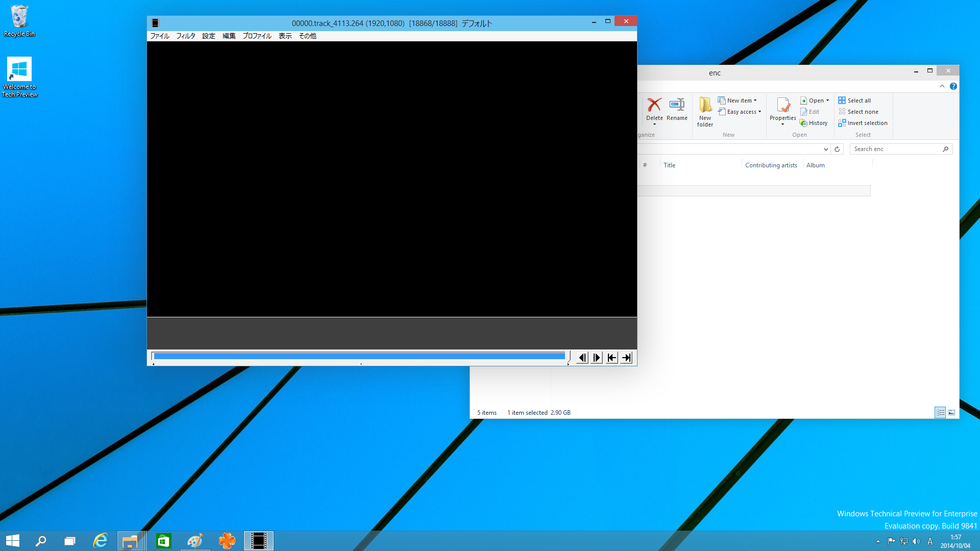Jump to the first frame of the video
Screen dimensions: 980x551
tap(611, 358)
